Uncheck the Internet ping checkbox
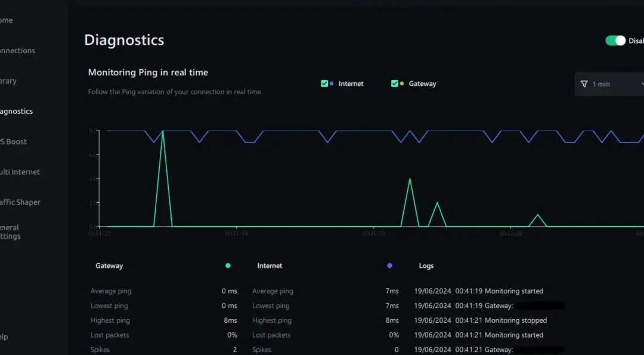The image size is (644, 355). (324, 84)
